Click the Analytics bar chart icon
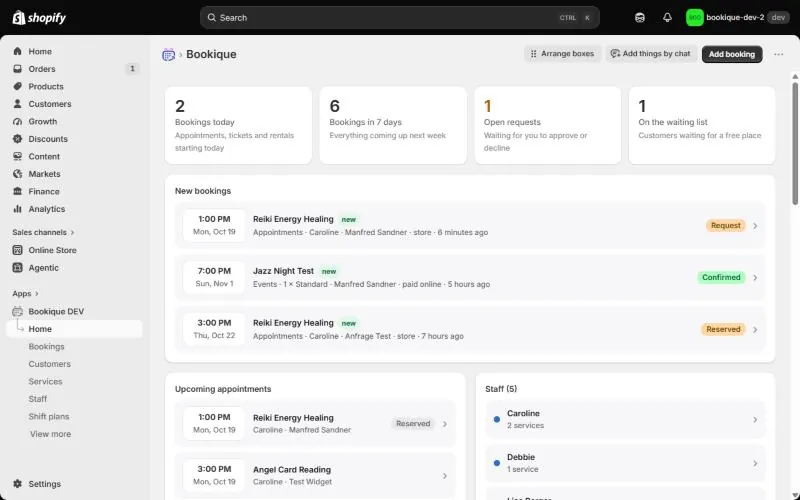800x500 pixels. [x=17, y=209]
